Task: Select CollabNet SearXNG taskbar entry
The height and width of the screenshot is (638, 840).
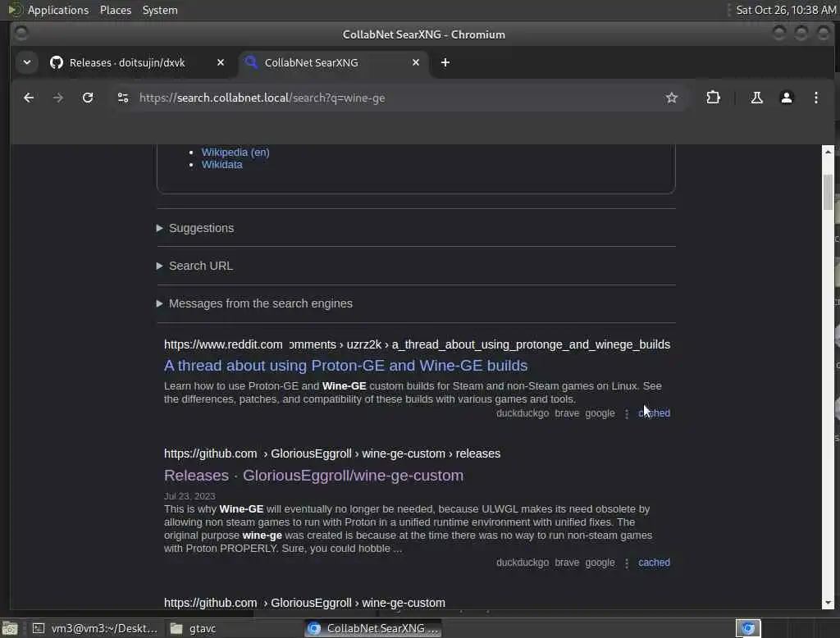Action: pos(373,628)
